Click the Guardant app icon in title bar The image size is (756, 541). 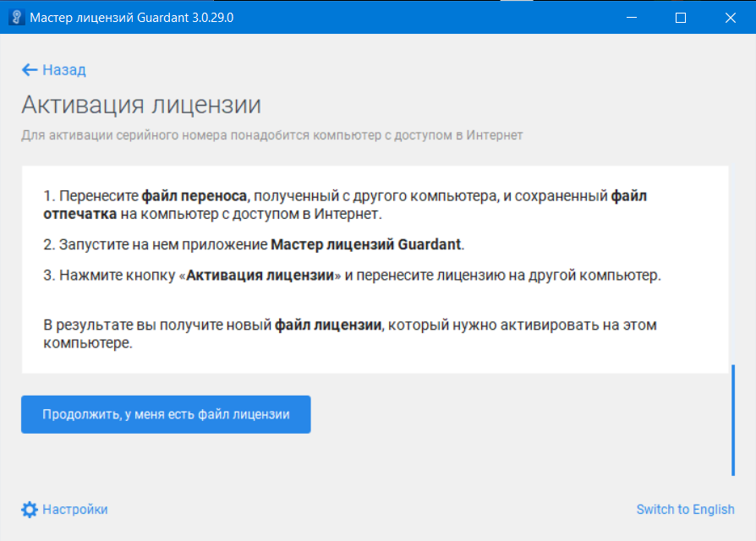pos(15,17)
